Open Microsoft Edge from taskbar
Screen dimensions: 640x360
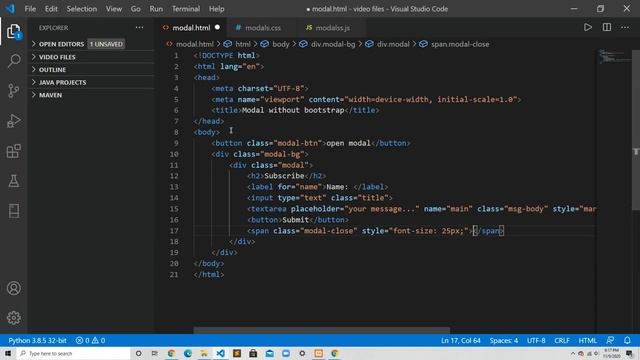tap(188, 353)
